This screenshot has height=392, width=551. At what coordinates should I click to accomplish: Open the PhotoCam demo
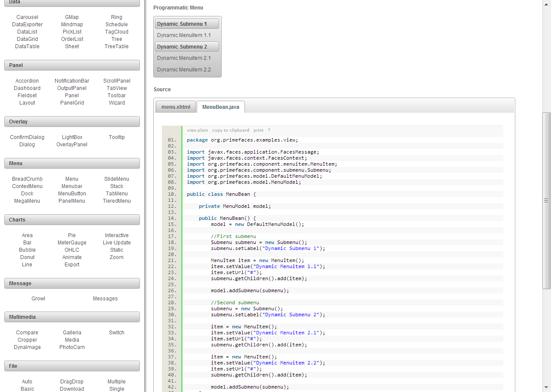pos(71,347)
